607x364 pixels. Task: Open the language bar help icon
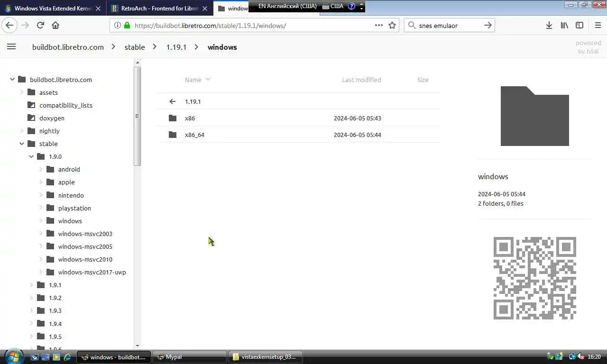[351, 6]
